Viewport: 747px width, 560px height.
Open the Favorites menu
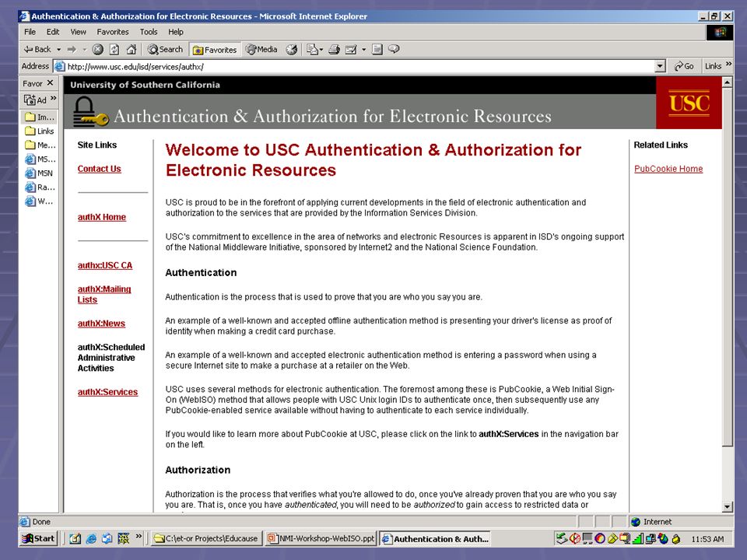click(112, 32)
